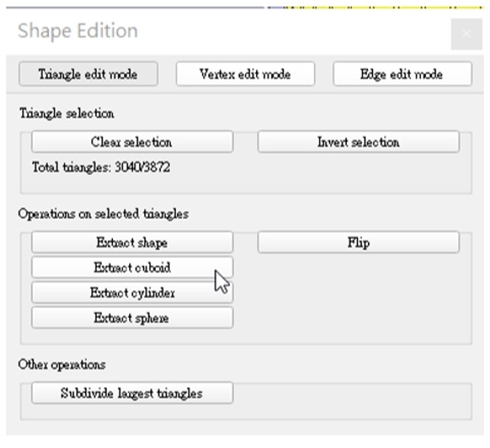
Task: Choose Extract cylinder
Action: (131, 293)
